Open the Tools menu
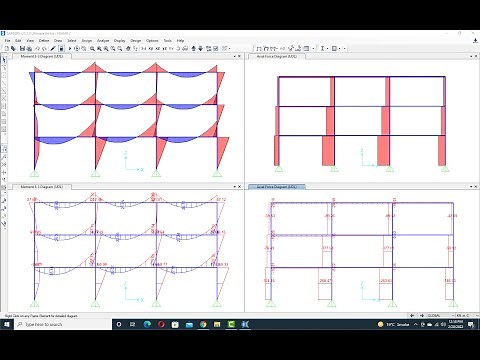The height and width of the screenshot is (360, 480). click(167, 40)
